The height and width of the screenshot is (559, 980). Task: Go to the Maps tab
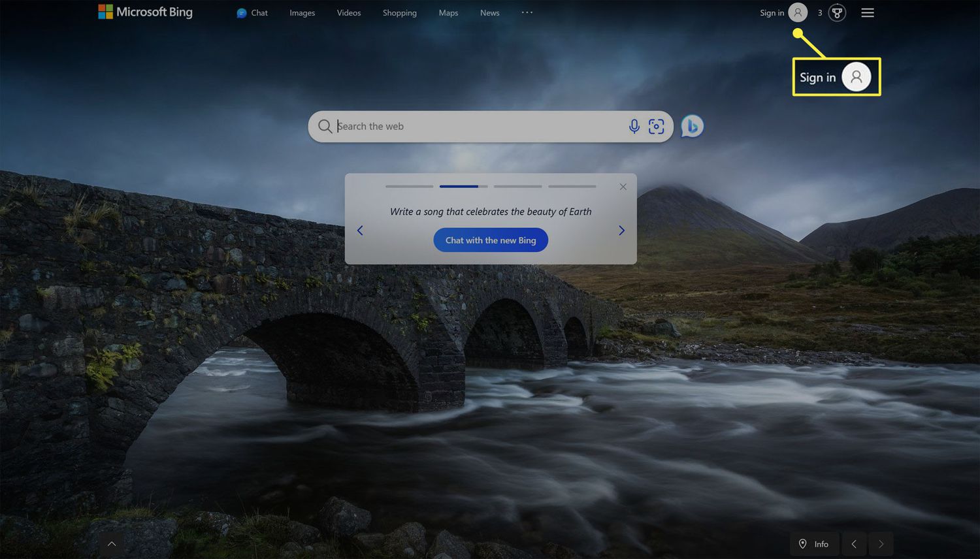448,13
